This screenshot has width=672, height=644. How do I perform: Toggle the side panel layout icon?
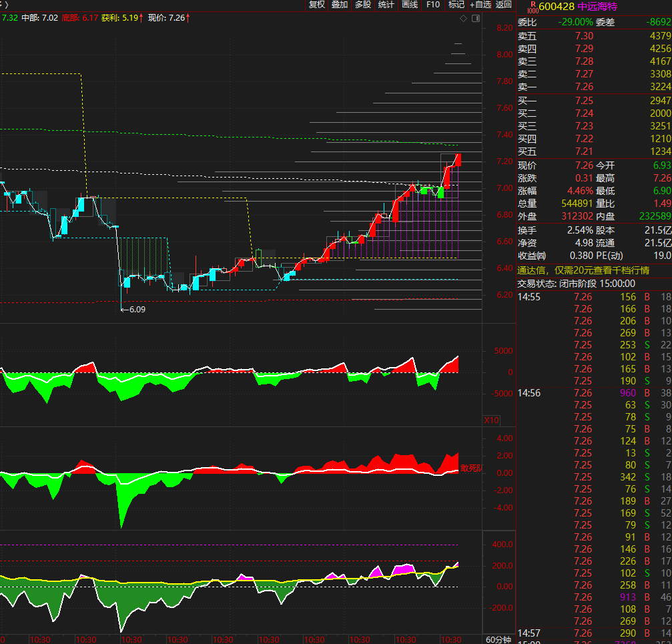(x=475, y=19)
